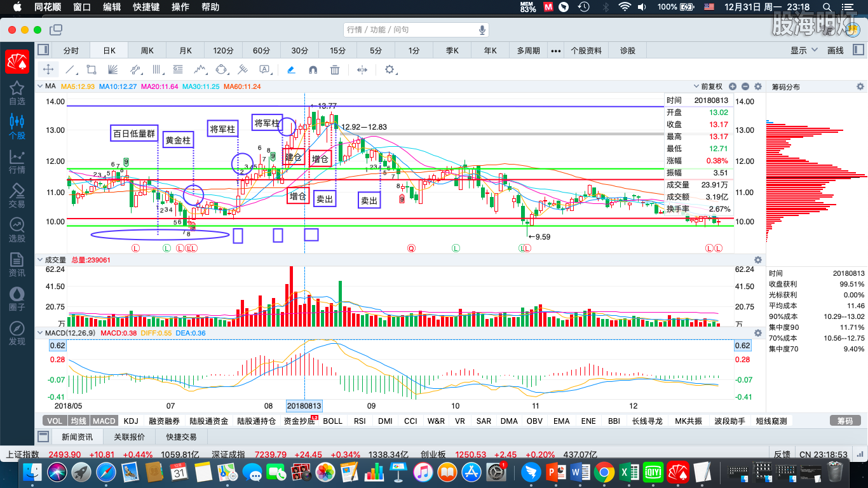Screen dimensions: 868x488
Task: Open 交易 trading in the sidebar
Action: [17, 196]
